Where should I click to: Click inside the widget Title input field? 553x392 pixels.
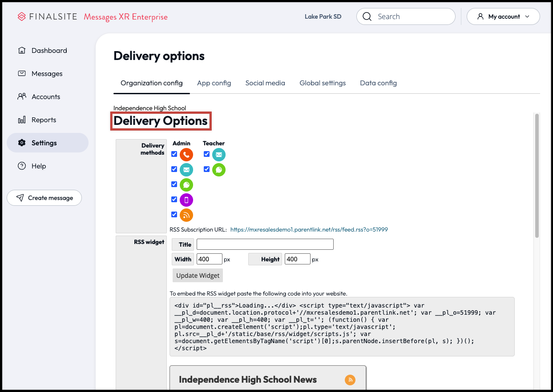(265, 244)
